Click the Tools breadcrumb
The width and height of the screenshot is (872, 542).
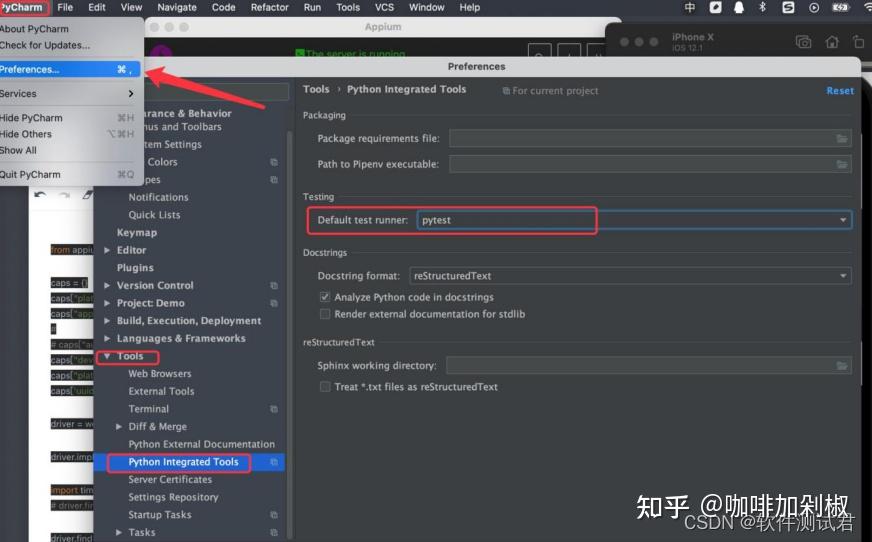[316, 89]
